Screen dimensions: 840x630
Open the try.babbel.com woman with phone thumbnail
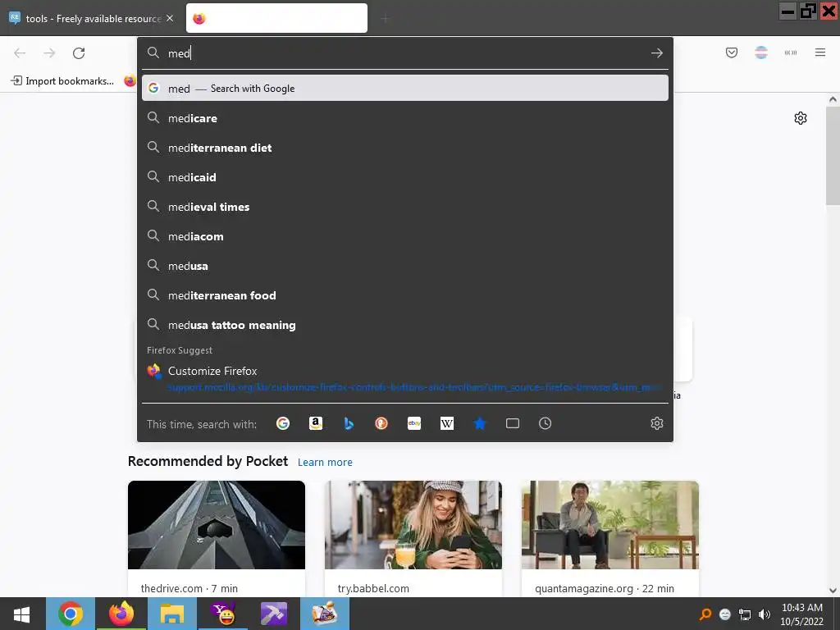[413, 525]
